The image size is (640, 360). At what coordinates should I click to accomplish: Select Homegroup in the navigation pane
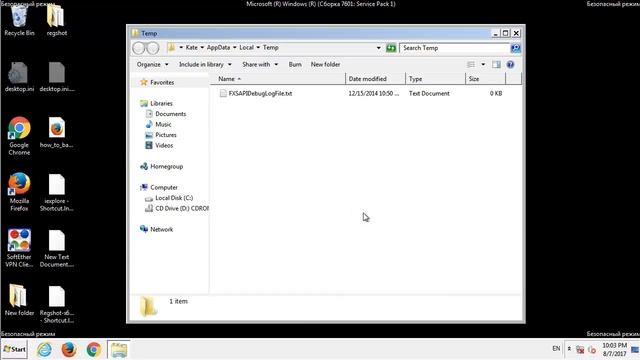point(167,167)
